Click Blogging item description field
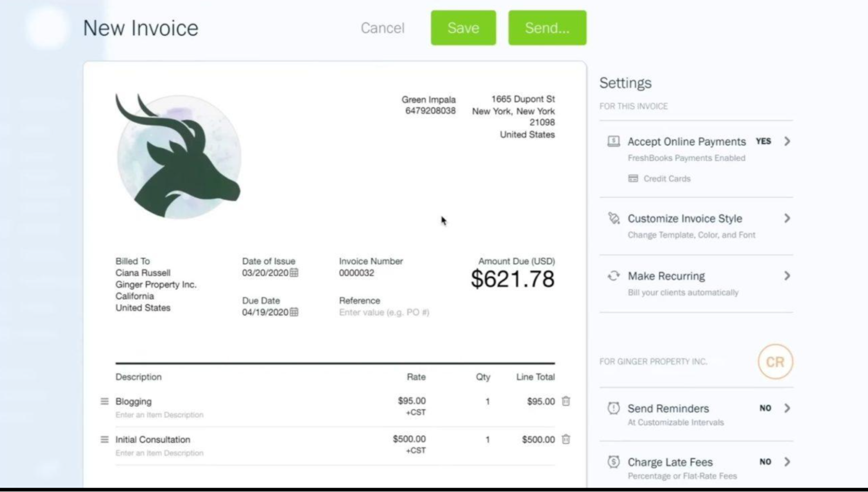Image resolution: width=868 pixels, height=492 pixels. (159, 415)
